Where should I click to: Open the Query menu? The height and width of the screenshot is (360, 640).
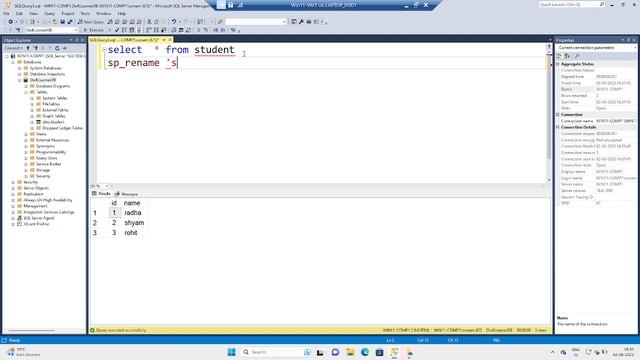[x=49, y=13]
